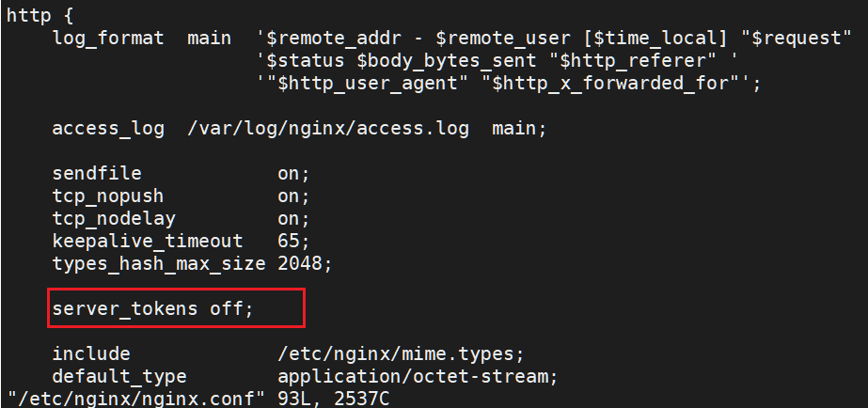Click the tcp_nodelay directive

pos(114,219)
